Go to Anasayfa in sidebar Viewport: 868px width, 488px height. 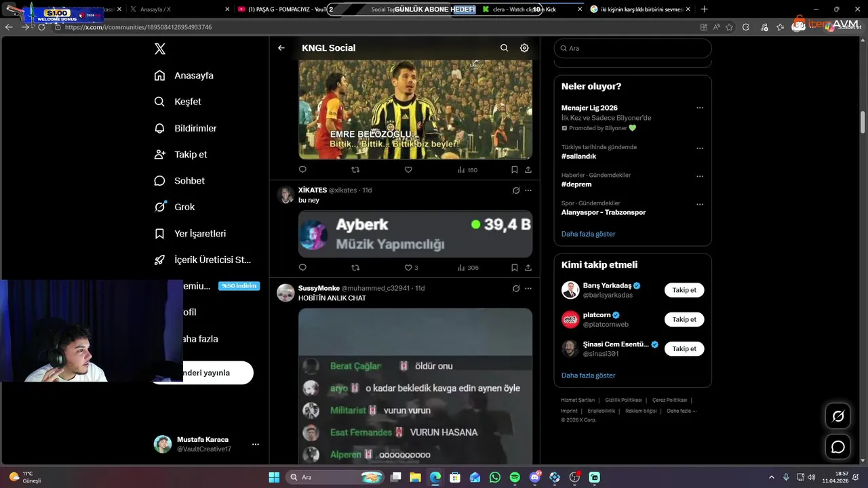pos(184,75)
